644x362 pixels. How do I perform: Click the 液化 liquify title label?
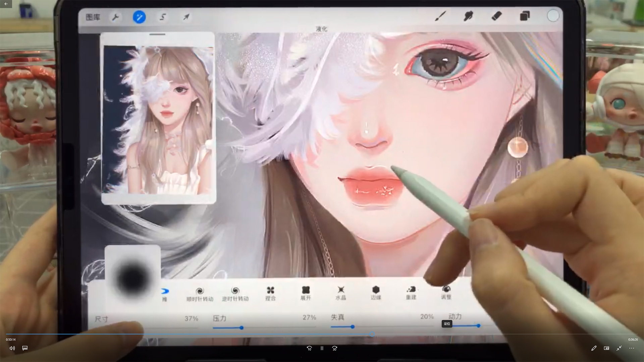pos(321,29)
